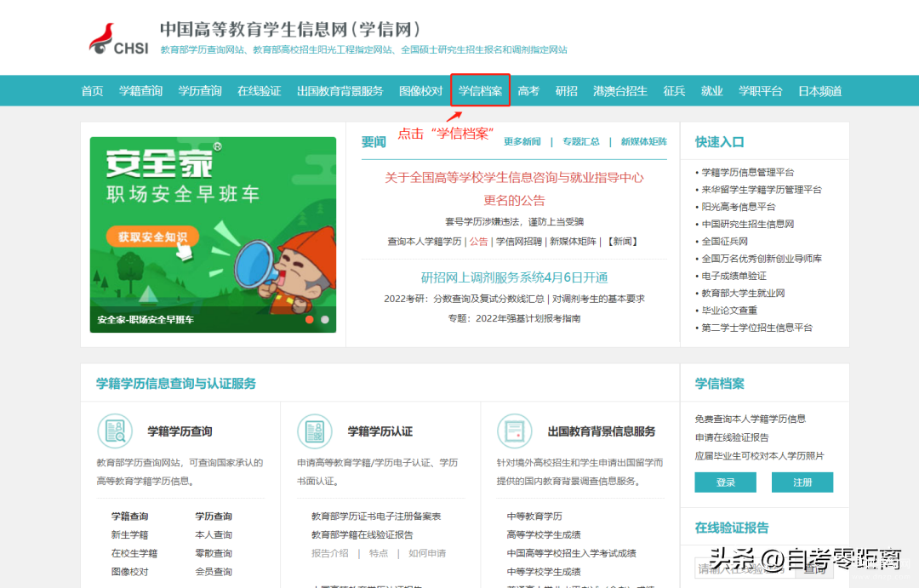919x588 pixels.
Task: Open 电子成绩单验证 link
Action: [734, 276]
